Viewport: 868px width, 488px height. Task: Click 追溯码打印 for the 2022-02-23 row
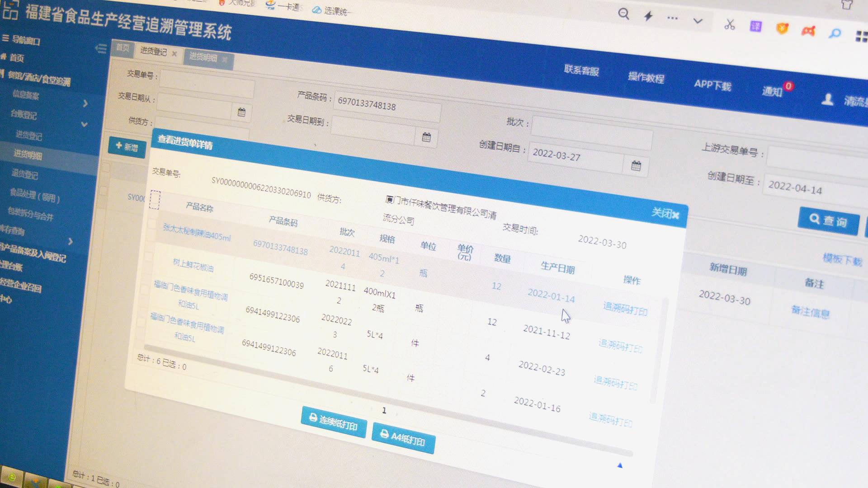615,383
